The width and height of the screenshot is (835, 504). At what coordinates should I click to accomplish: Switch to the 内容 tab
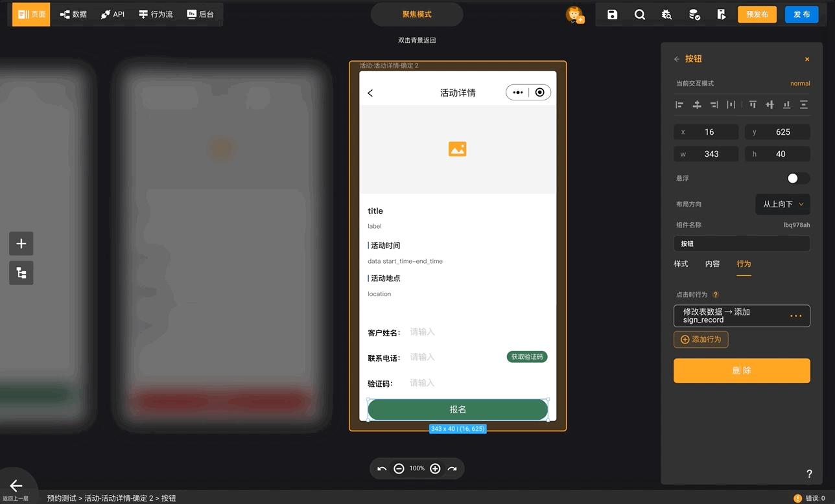pos(712,264)
